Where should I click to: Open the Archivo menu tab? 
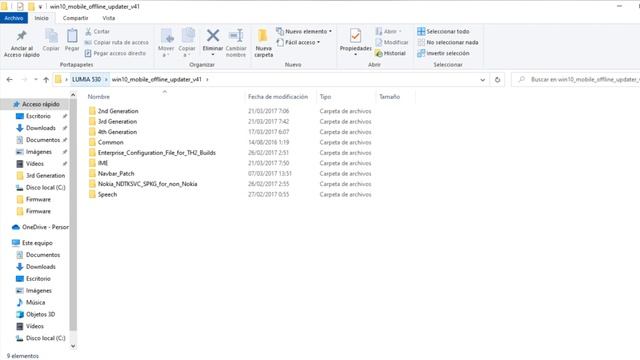(14, 18)
